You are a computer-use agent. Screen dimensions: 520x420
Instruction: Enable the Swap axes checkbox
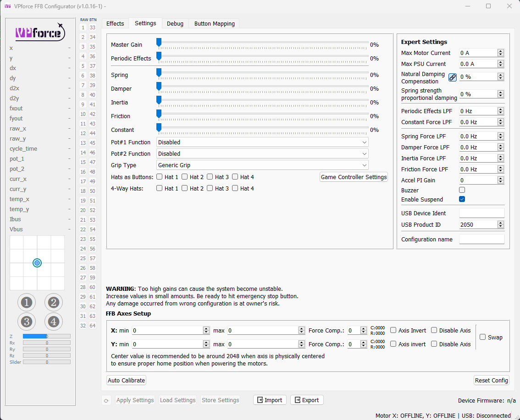pos(483,337)
